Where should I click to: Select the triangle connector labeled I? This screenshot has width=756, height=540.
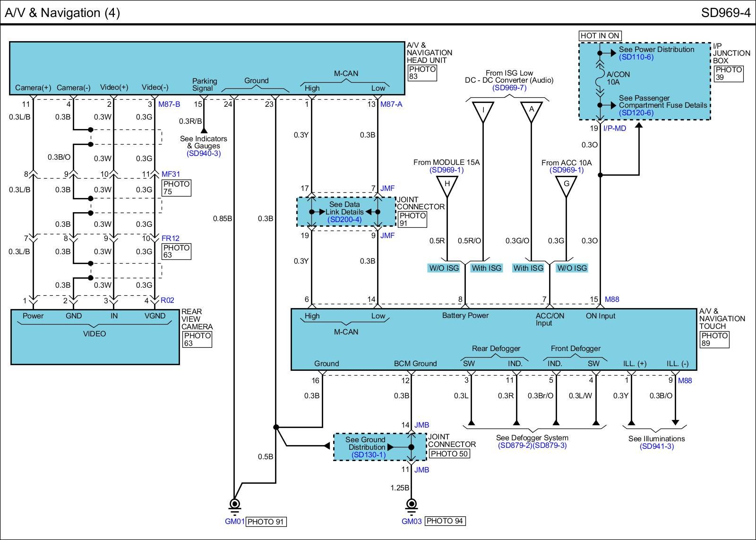pyautogui.click(x=483, y=111)
